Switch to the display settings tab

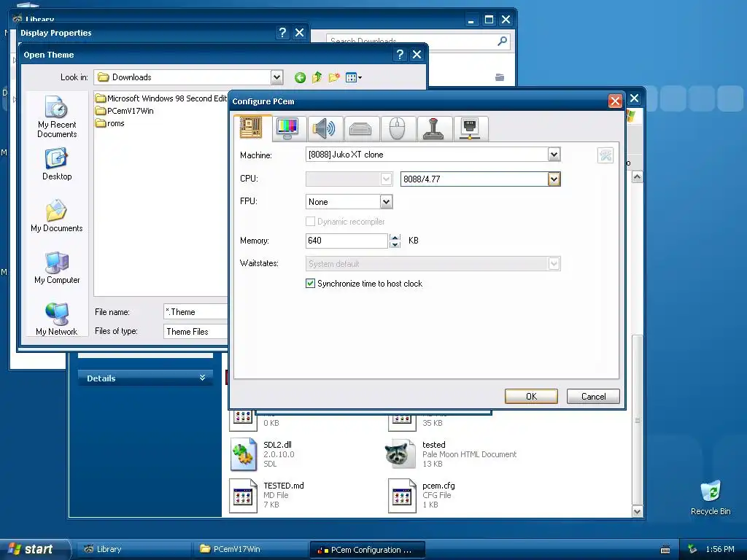point(287,128)
